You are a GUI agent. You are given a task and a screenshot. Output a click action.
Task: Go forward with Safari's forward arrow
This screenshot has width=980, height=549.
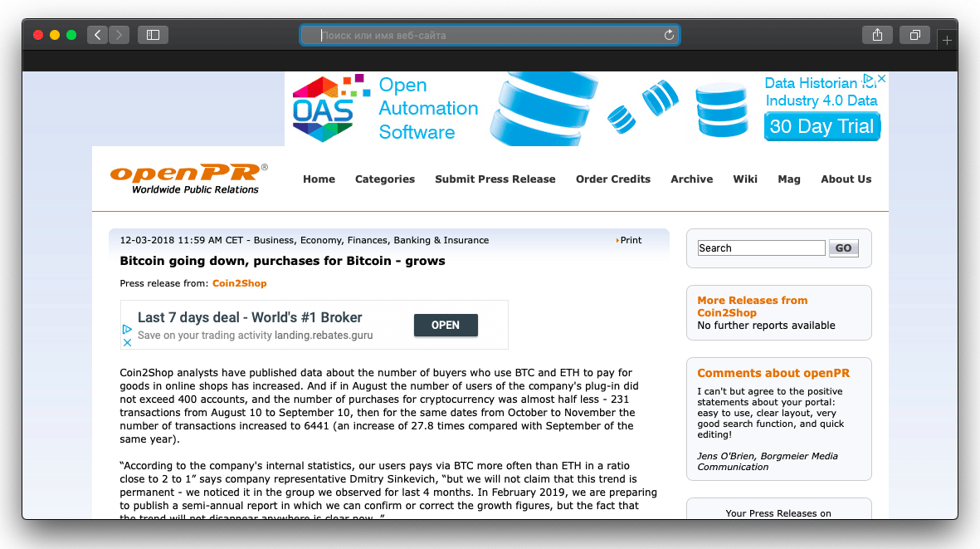point(119,35)
